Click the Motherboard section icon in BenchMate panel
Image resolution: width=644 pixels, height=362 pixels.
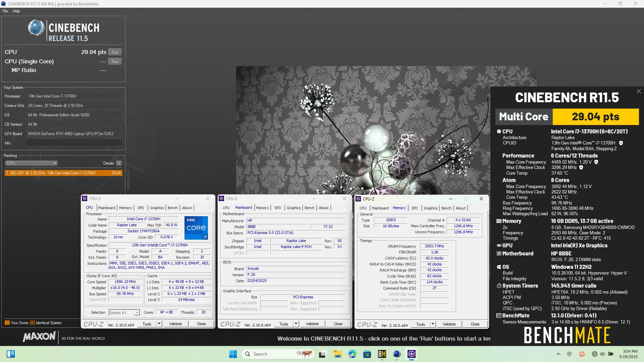(x=499, y=254)
